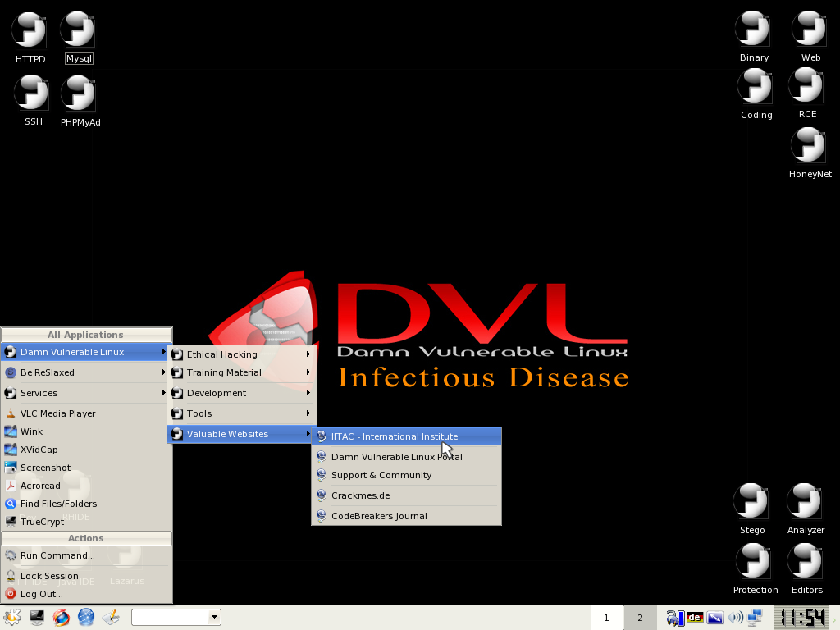Screen dimensions: 840x630
Task: Open the Training Material menu item
Action: pos(223,372)
